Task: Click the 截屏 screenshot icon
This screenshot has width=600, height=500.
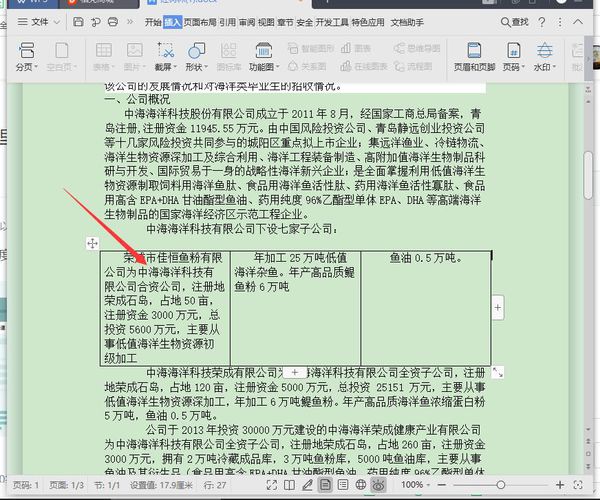Action: click(166, 50)
